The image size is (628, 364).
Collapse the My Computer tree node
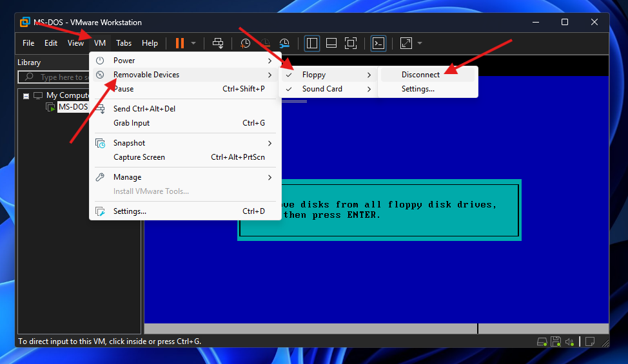click(x=26, y=95)
